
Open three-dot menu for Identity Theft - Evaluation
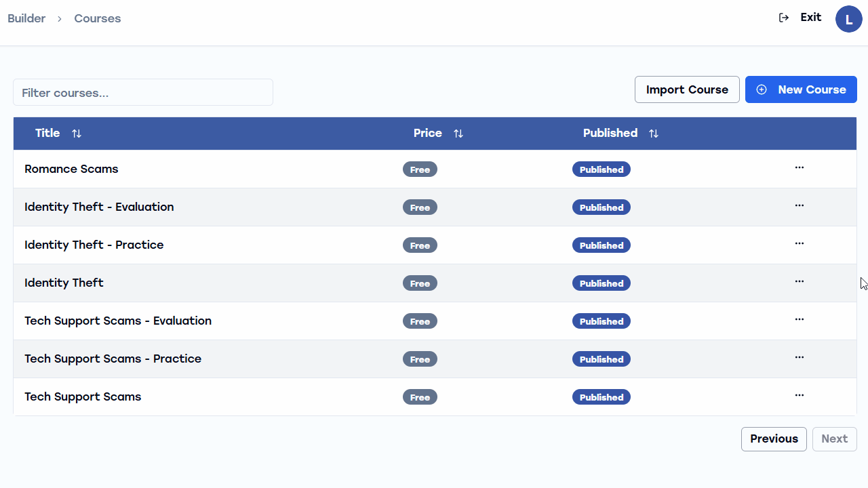pyautogui.click(x=799, y=206)
